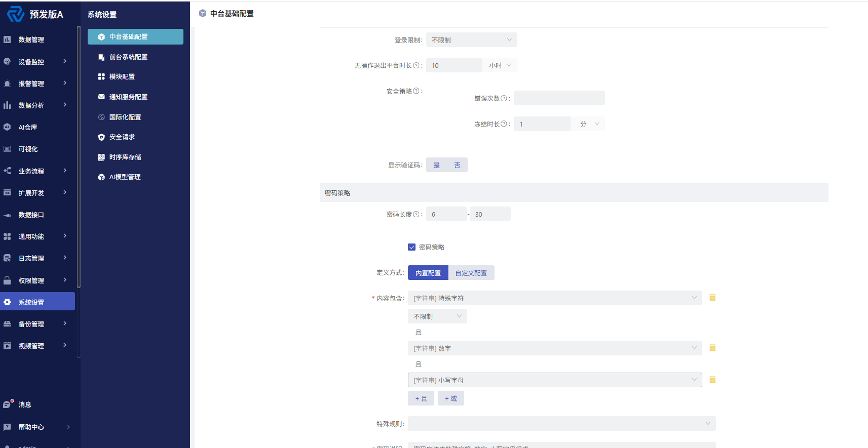Image resolution: width=868 pixels, height=448 pixels.
Task: Open the 小时 time unit dropdown
Action: click(500, 65)
